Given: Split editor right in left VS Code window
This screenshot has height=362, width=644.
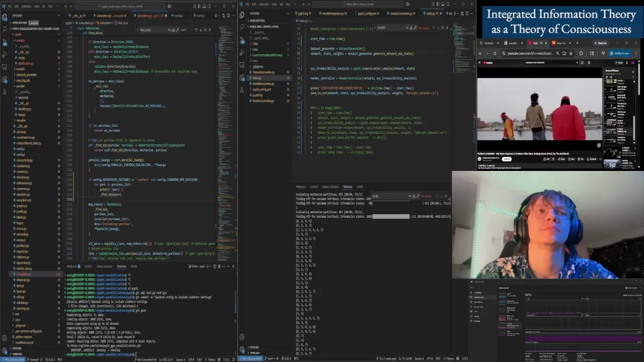Looking at the screenshot, I should [228, 16].
